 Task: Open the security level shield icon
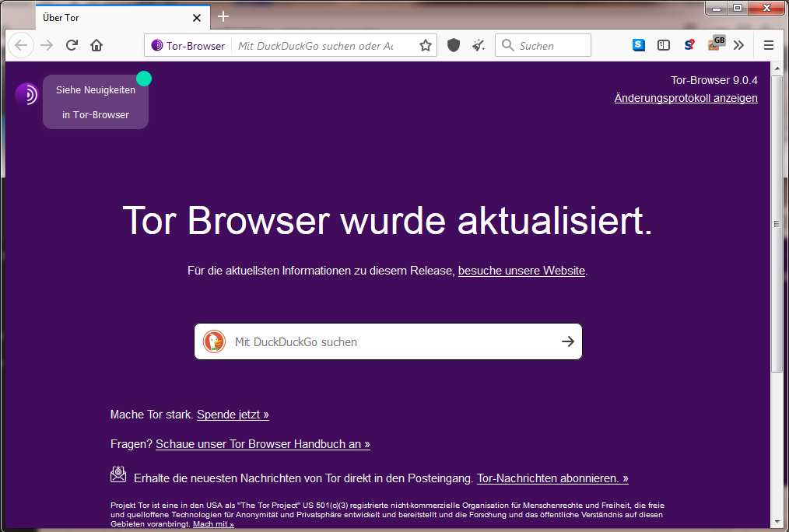click(454, 45)
